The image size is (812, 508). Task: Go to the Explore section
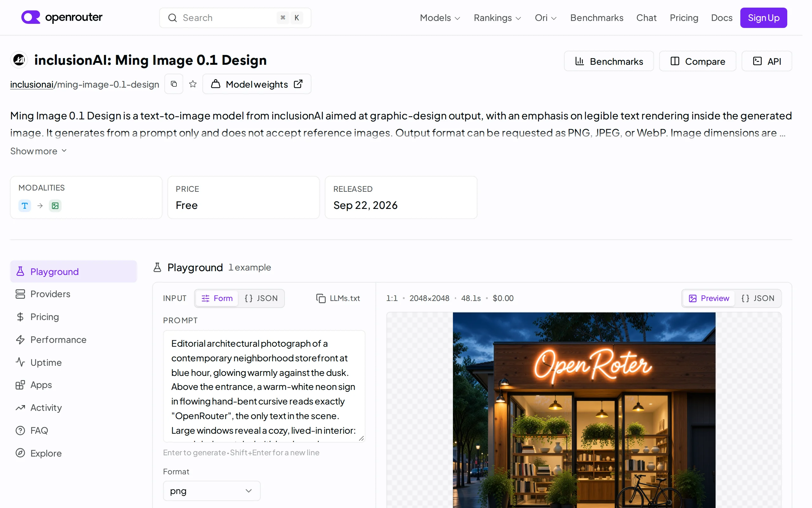(x=74, y=453)
